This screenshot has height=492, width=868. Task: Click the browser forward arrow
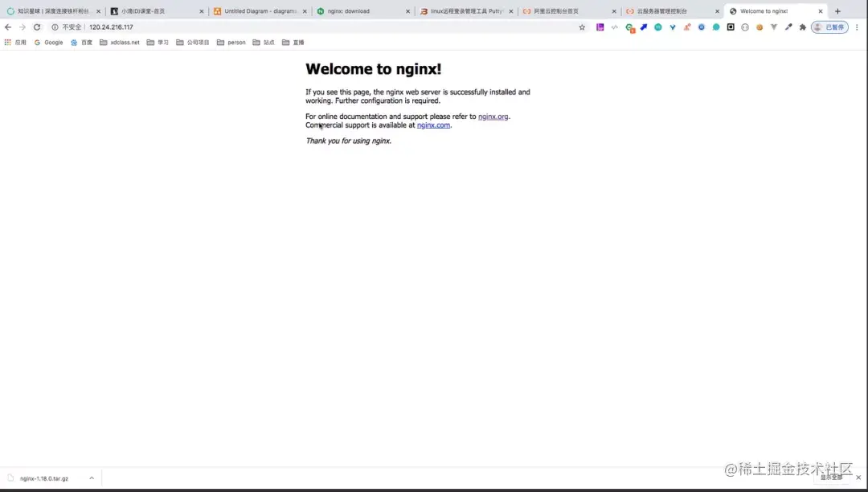point(23,27)
